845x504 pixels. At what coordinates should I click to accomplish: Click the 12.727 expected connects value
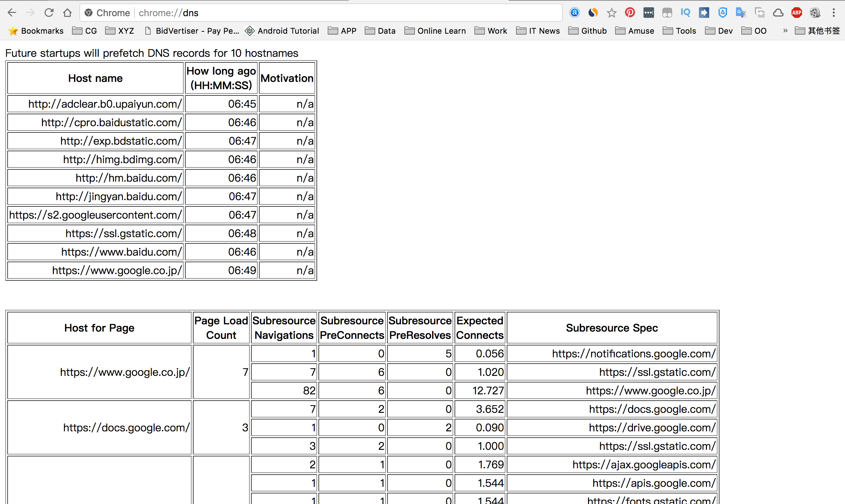[x=480, y=391]
